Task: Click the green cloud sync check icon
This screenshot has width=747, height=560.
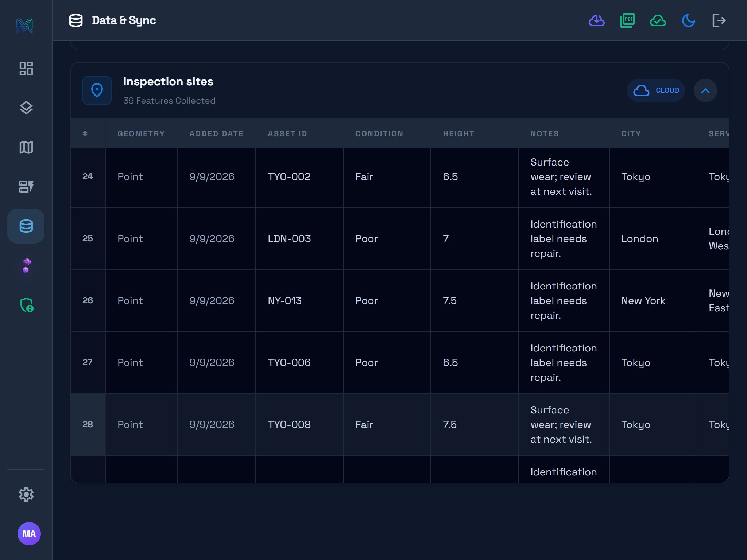Action: tap(658, 20)
